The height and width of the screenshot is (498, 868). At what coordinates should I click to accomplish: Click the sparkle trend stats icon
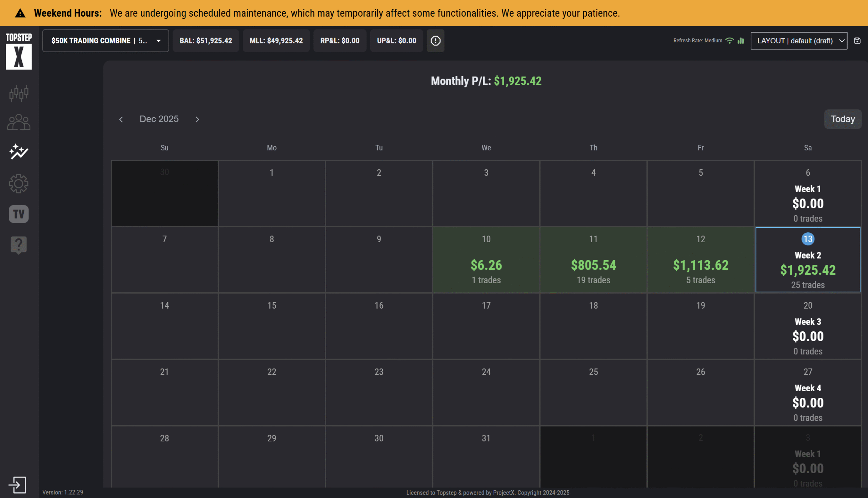[x=19, y=151]
